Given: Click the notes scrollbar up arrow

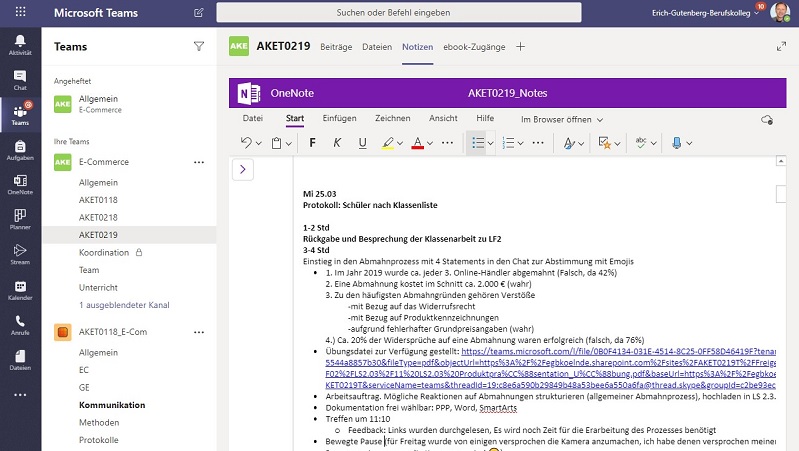Looking at the screenshot, I should pyautogui.click(x=781, y=161).
